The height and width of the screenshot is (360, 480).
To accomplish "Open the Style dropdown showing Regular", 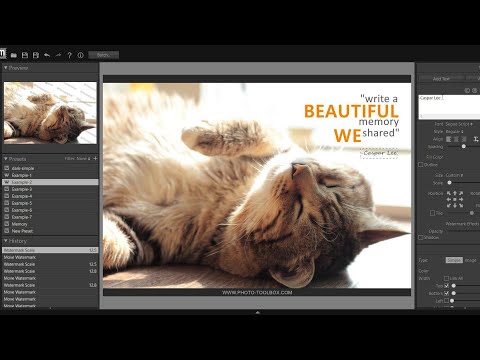I will (x=455, y=132).
